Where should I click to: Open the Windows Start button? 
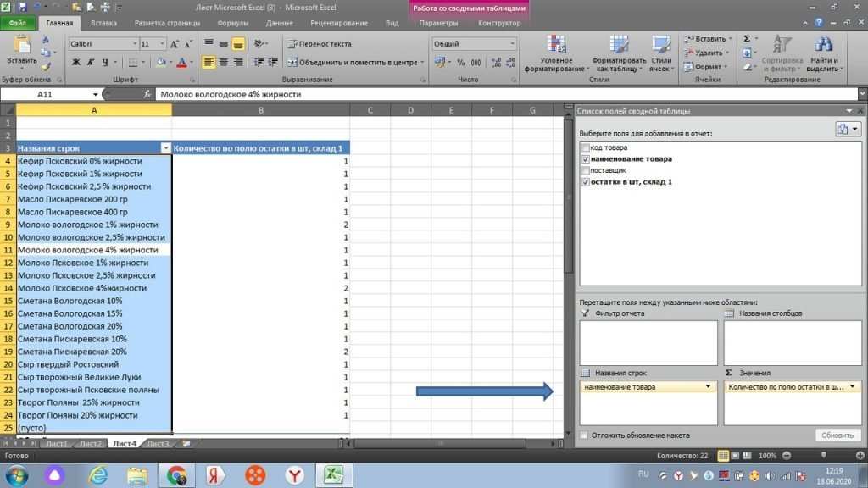click(17, 476)
